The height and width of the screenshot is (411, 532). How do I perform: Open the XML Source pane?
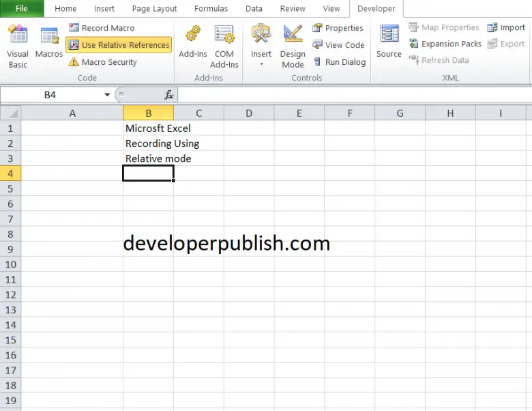[389, 41]
